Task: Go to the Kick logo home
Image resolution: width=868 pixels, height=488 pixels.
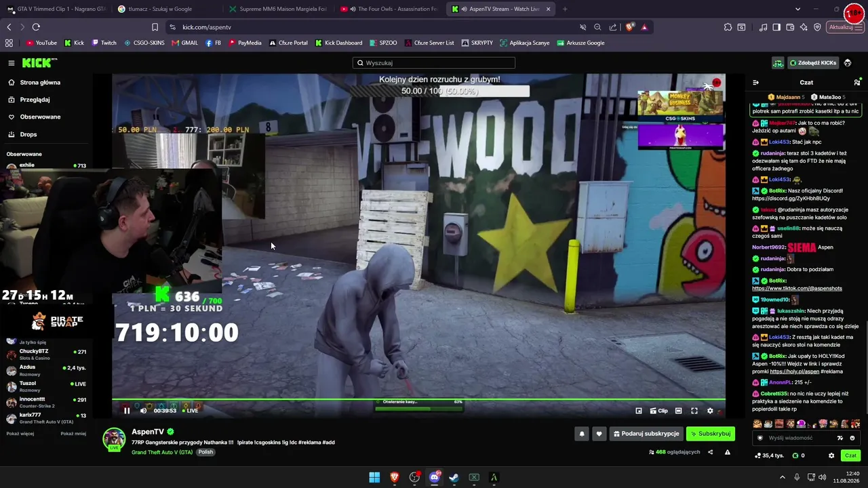Action: [39, 63]
